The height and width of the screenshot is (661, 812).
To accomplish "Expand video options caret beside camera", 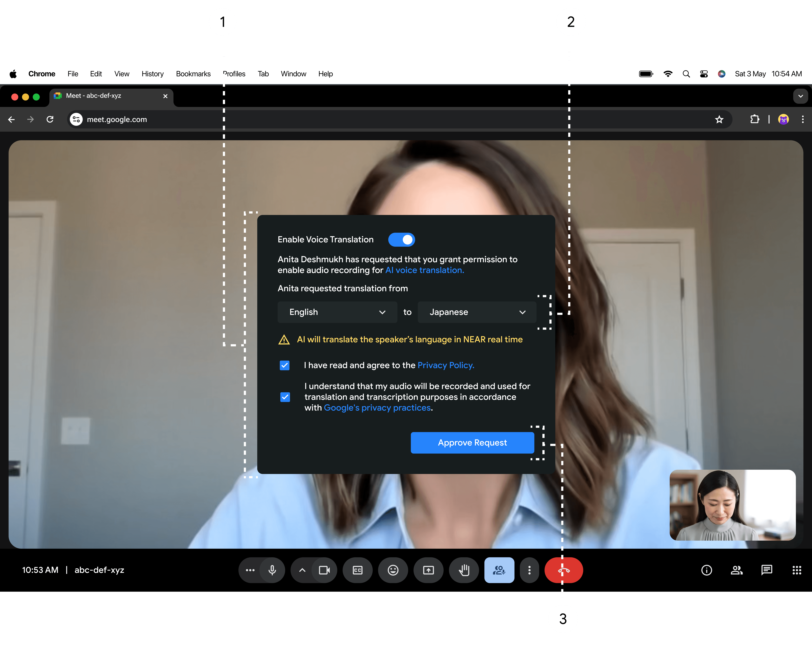I will pyautogui.click(x=302, y=570).
